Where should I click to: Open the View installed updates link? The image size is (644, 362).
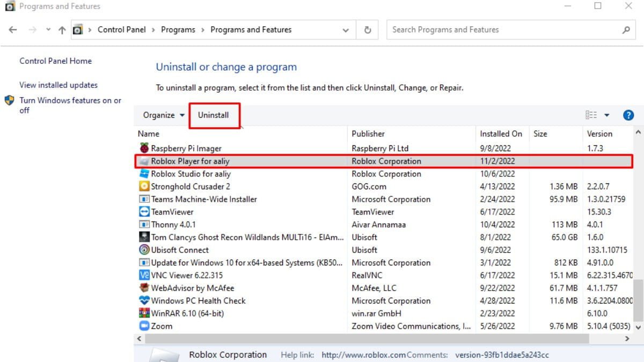click(x=58, y=85)
